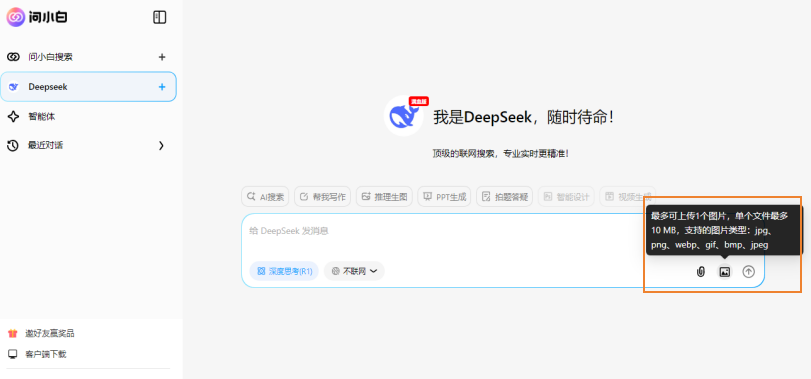The height and width of the screenshot is (379, 811).
Task: Start a new 问小白搜索 with plus icon
Action: point(162,57)
